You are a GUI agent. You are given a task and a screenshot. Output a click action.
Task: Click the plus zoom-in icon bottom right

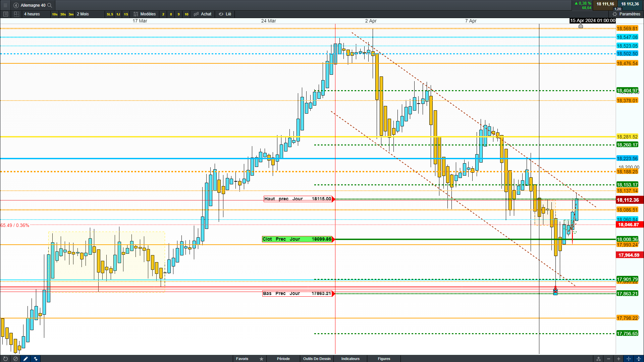pos(619,359)
